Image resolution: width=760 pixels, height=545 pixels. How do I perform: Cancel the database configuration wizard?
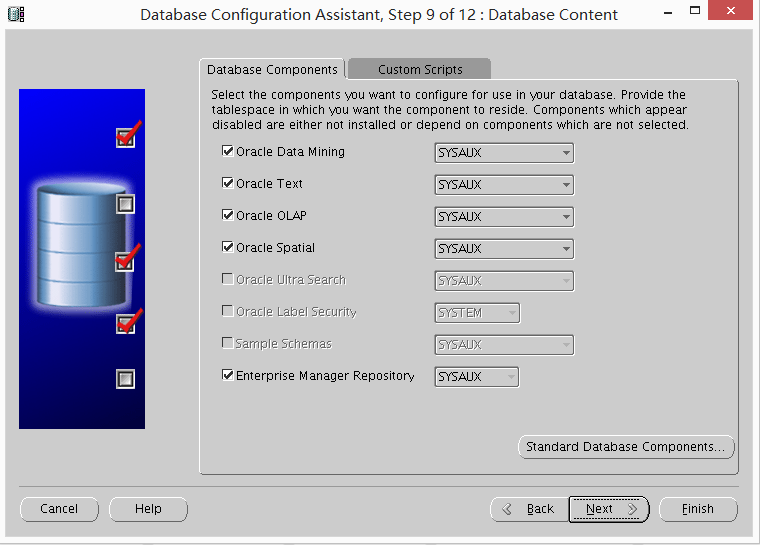59,509
